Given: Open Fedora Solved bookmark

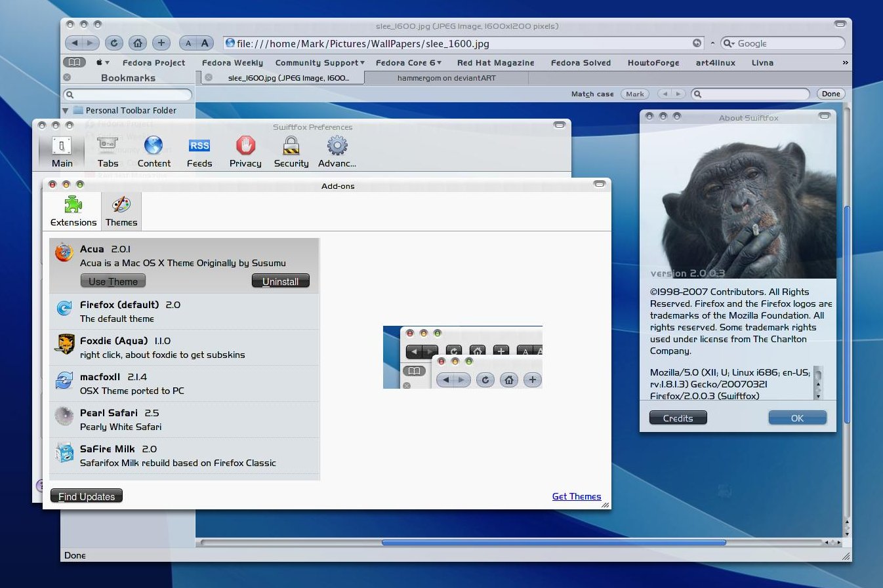Looking at the screenshot, I should [x=581, y=63].
